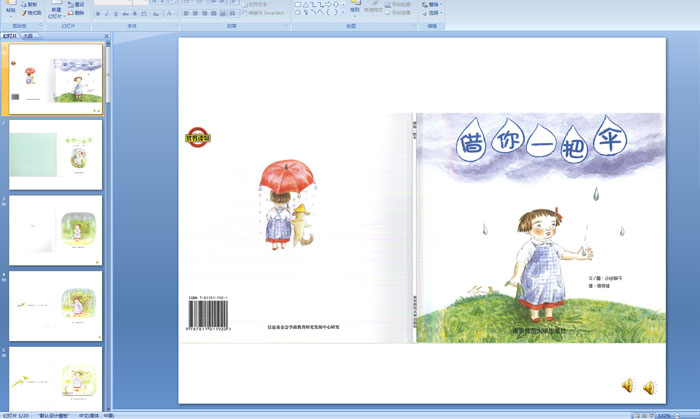Open the Replace (替换) dropdown
This screenshot has width=700, height=419.
pyautogui.click(x=432, y=4)
